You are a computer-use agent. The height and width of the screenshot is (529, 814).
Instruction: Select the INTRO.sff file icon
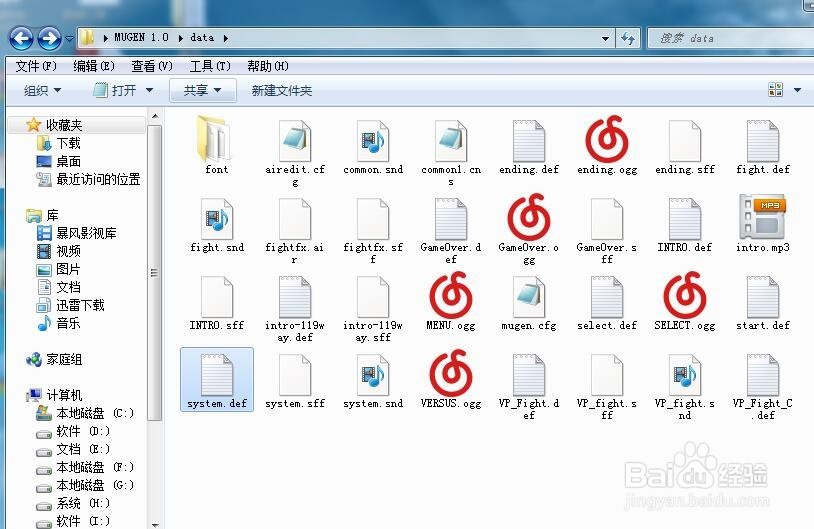pos(216,296)
